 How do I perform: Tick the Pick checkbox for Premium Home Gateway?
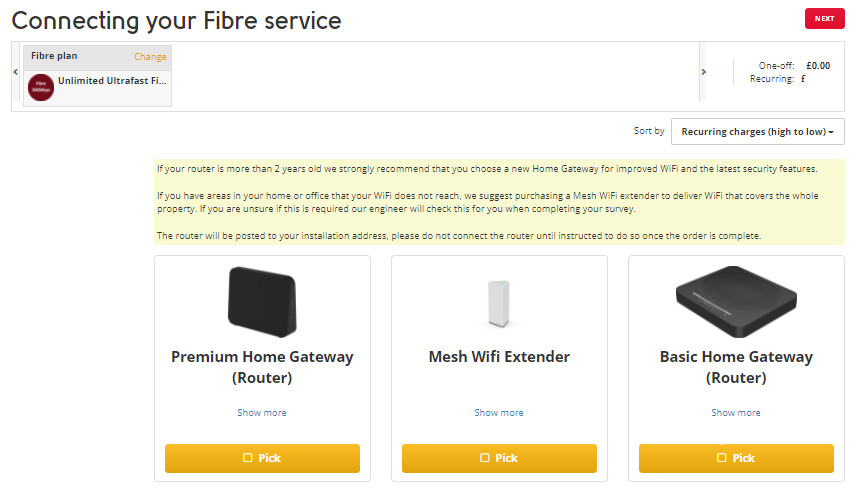(x=248, y=458)
